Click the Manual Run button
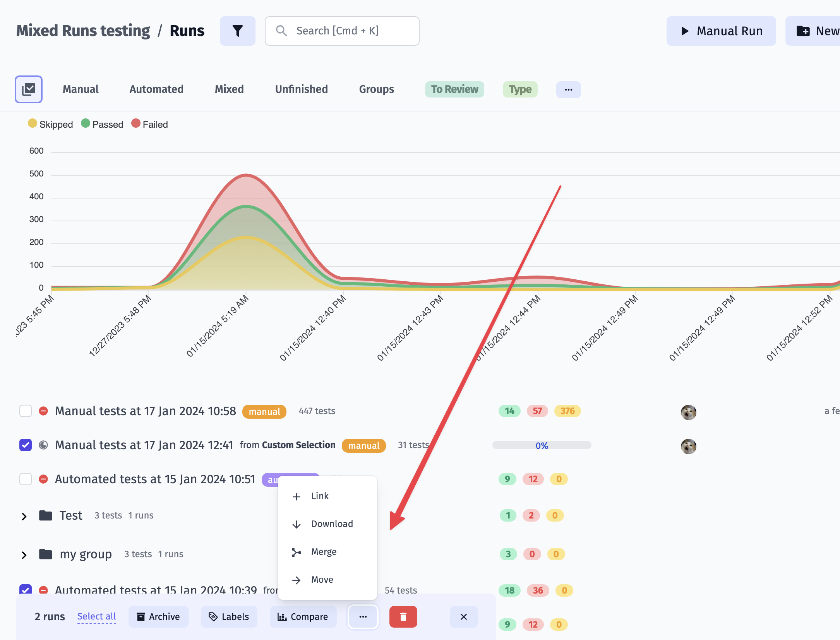The width and height of the screenshot is (840, 640). [x=721, y=31]
